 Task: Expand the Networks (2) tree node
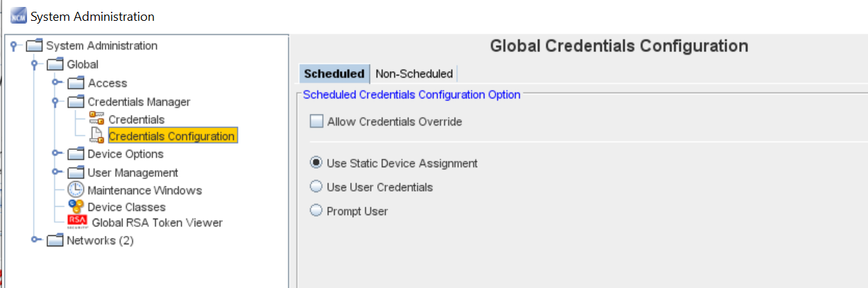(36, 241)
